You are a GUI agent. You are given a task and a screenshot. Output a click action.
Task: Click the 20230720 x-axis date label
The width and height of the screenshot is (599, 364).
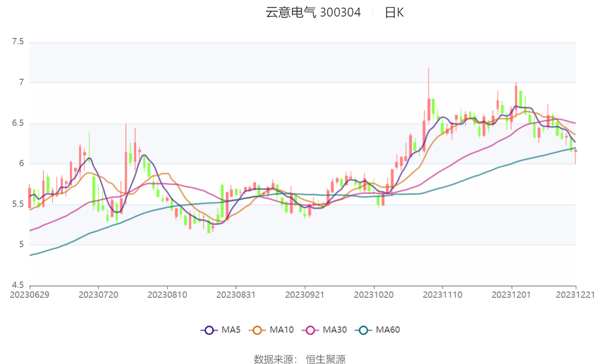click(98, 296)
